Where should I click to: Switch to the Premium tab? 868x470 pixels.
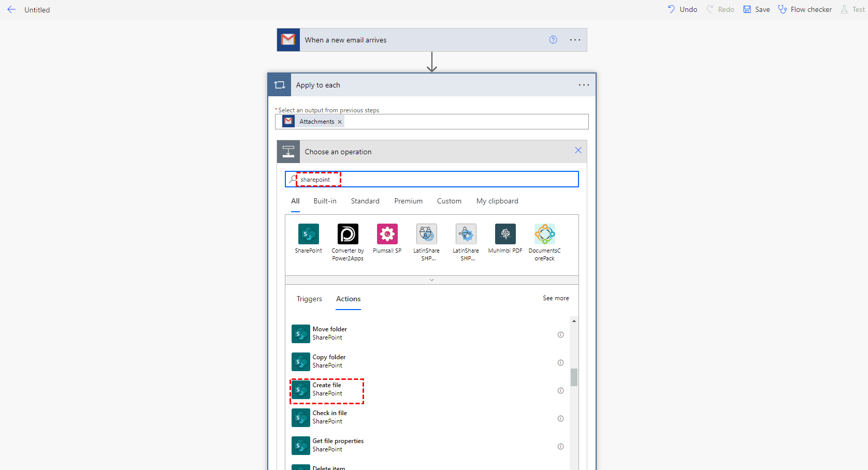click(409, 201)
